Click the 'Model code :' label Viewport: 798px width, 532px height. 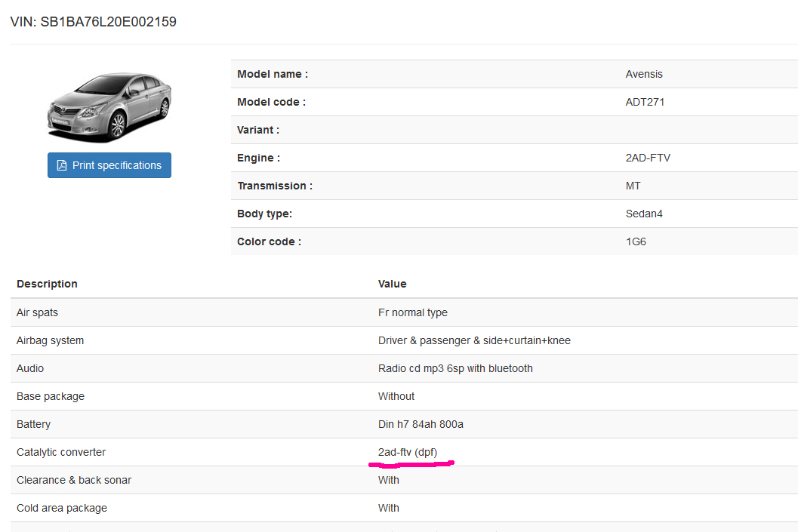[271, 102]
